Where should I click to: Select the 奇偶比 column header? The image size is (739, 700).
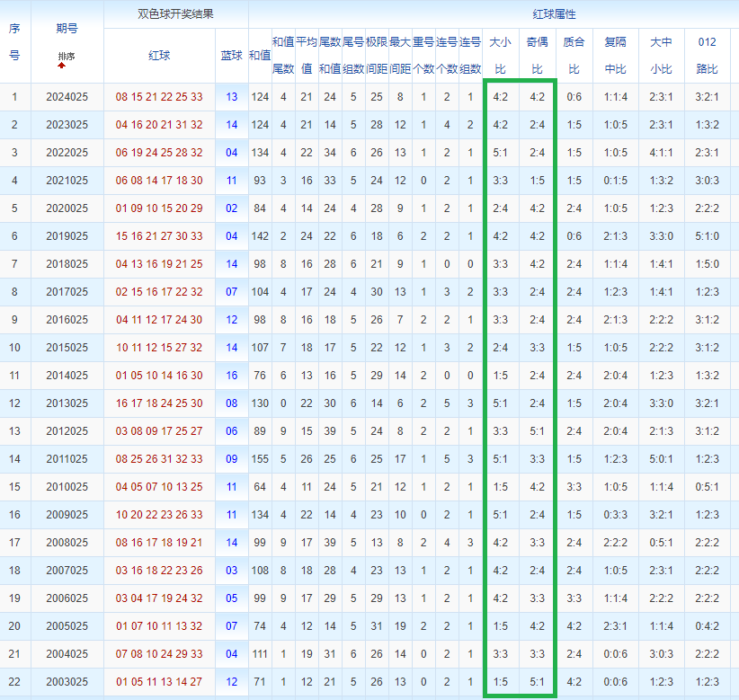click(x=537, y=55)
